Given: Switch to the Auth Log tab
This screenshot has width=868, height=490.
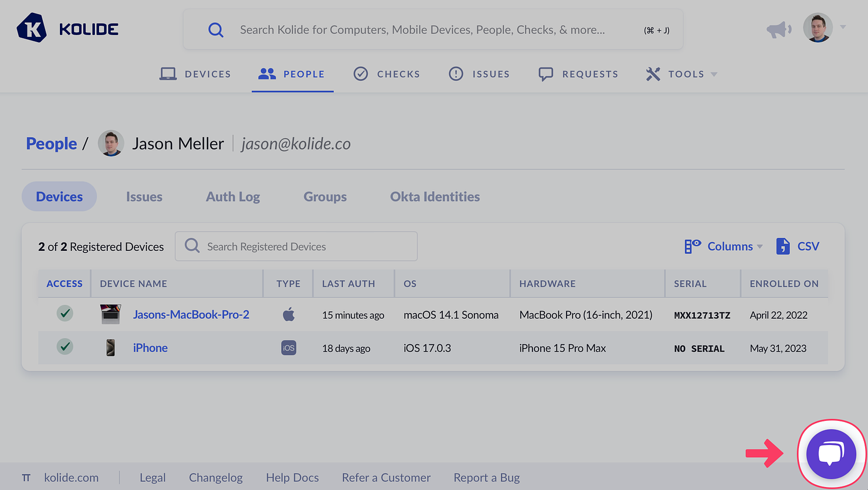Looking at the screenshot, I should click(233, 196).
